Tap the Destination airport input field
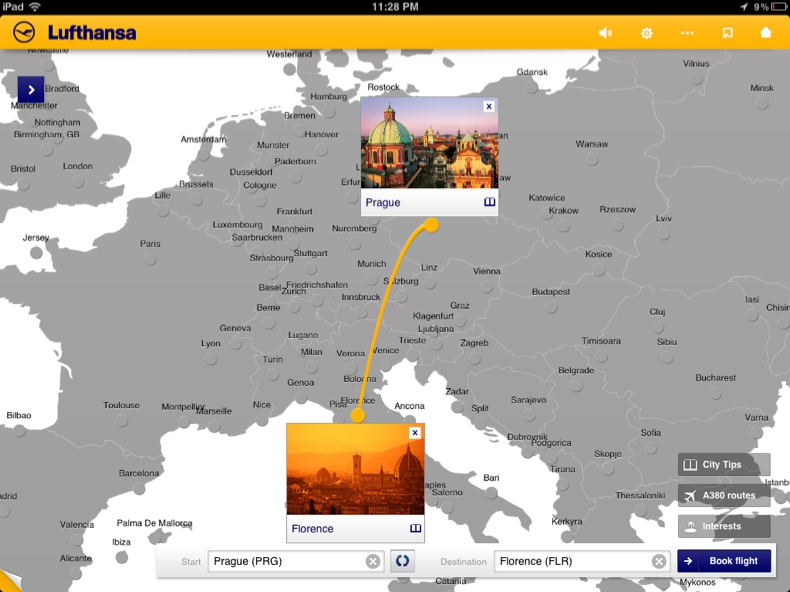 [572, 562]
